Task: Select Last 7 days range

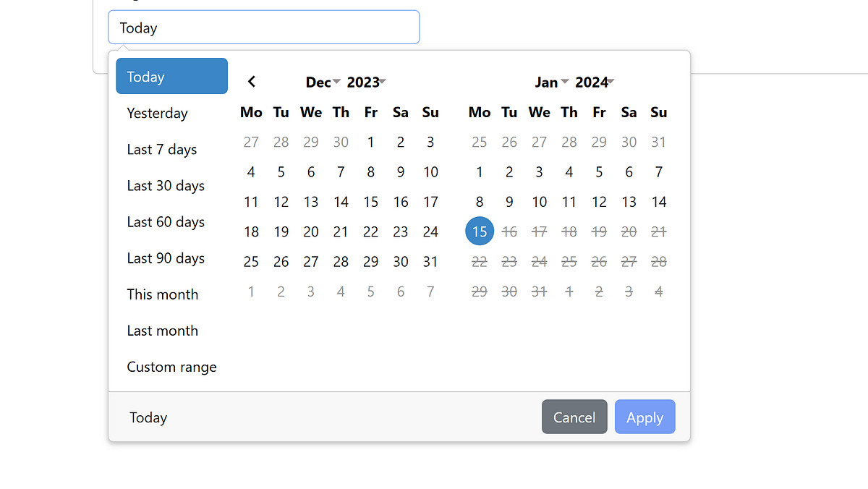Action: coord(172,150)
